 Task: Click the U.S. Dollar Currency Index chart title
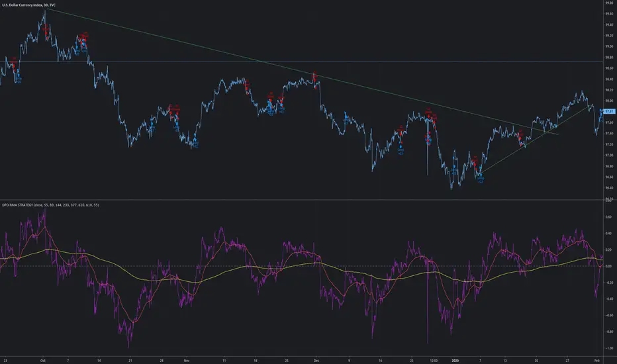(x=28, y=5)
